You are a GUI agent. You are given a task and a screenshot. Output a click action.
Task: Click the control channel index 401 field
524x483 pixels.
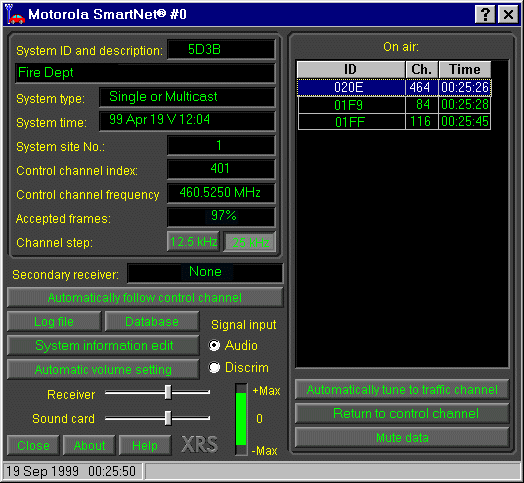(221, 169)
